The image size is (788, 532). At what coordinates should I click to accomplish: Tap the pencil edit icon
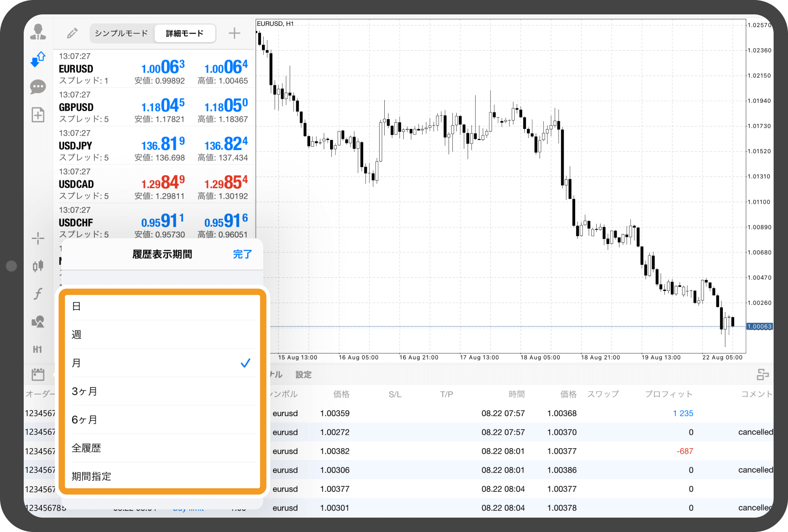(x=72, y=33)
